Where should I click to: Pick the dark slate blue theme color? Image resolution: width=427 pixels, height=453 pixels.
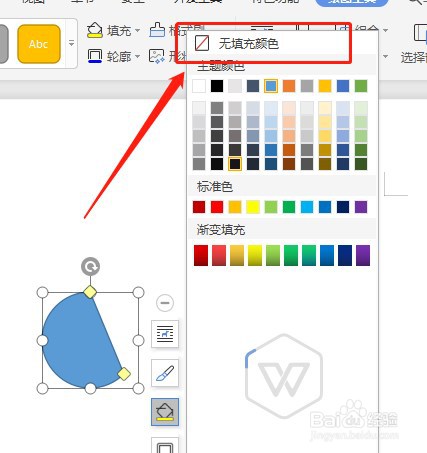tap(253, 86)
